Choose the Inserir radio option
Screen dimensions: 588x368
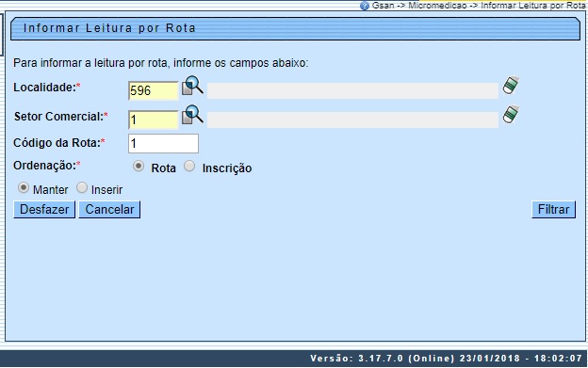(x=82, y=187)
